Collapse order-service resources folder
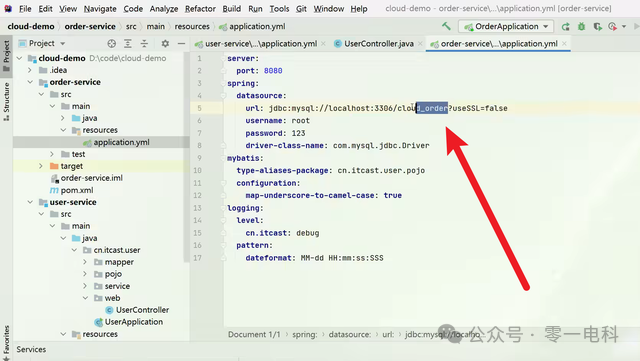 [63, 130]
